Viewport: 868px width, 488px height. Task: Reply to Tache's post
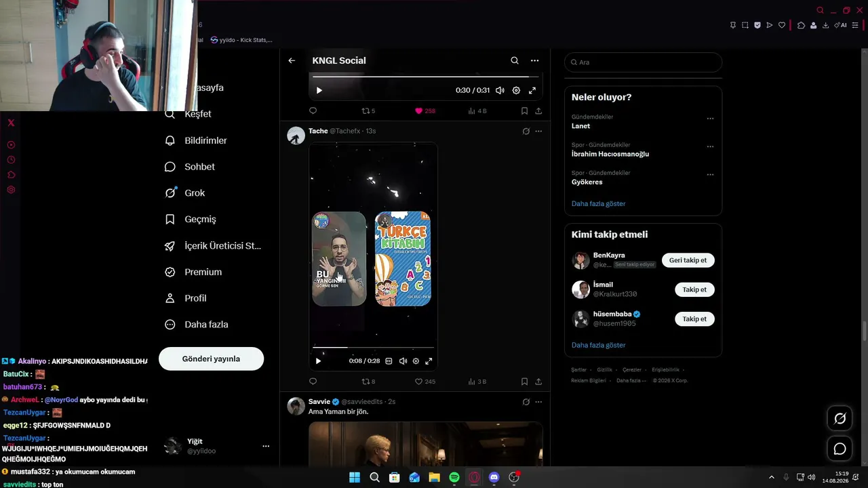tap(313, 382)
